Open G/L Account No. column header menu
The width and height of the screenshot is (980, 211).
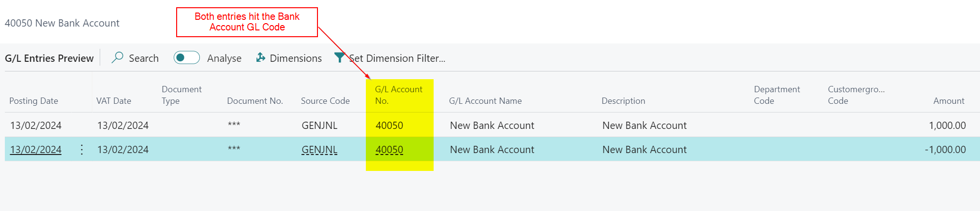(x=398, y=95)
